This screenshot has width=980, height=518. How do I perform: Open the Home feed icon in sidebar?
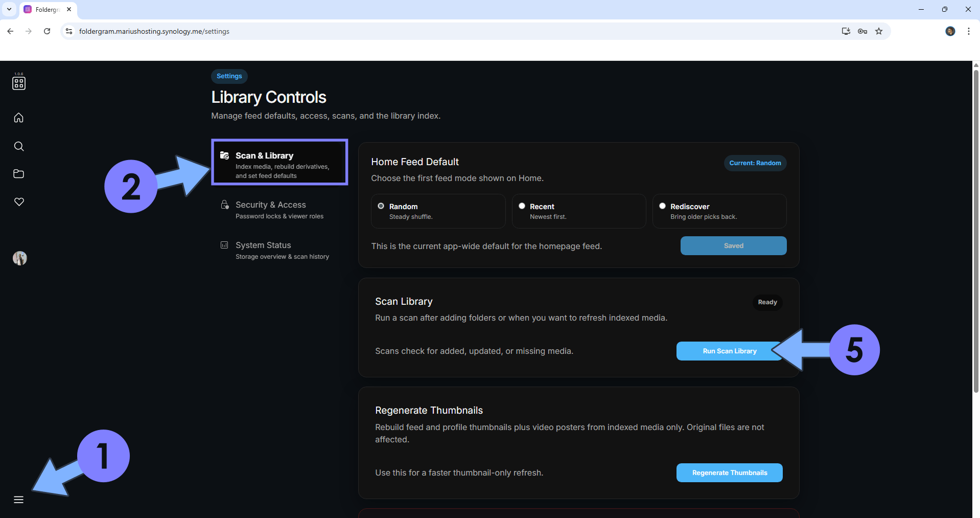coord(19,118)
